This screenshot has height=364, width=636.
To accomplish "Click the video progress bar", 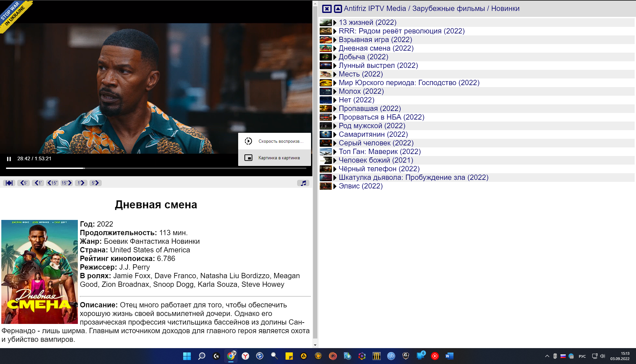I will [x=156, y=168].
